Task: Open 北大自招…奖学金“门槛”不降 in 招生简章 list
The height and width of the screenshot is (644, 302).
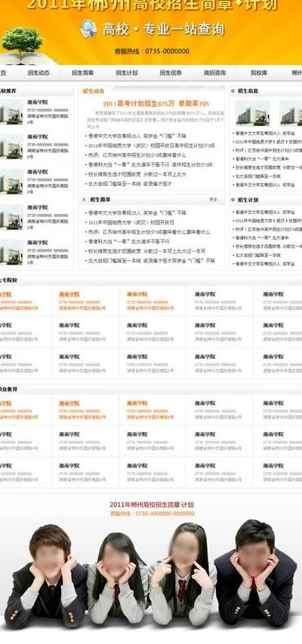Action: pos(152,260)
